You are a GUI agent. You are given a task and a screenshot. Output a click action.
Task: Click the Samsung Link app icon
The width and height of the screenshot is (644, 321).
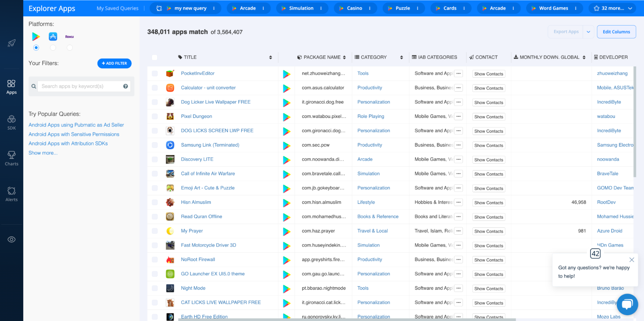pyautogui.click(x=170, y=145)
